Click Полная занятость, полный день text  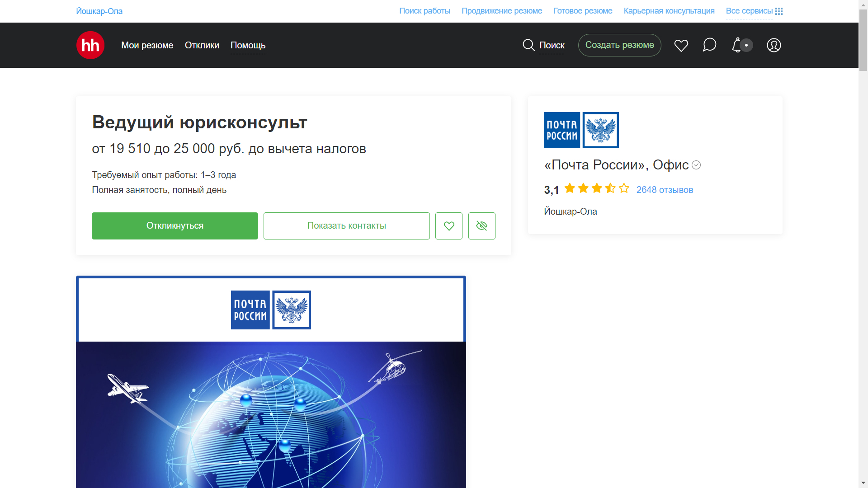pyautogui.click(x=159, y=190)
